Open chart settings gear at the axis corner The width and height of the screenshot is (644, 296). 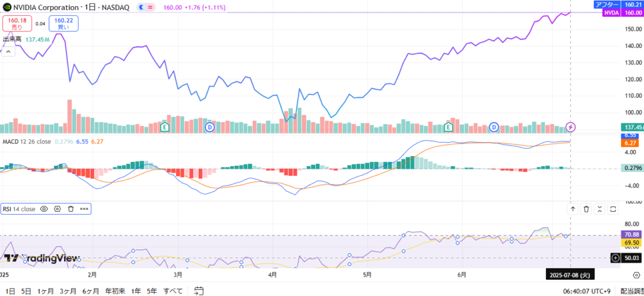[x=635, y=274]
